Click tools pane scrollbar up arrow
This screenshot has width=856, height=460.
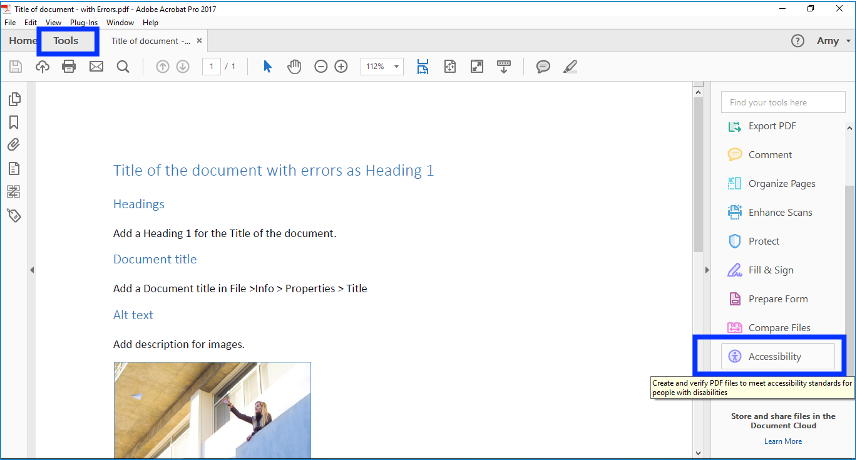(849, 128)
